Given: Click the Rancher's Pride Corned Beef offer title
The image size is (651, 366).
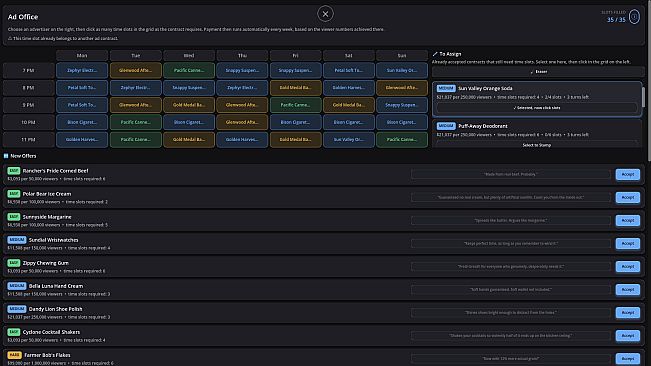Looking at the screenshot, I should [55, 171].
